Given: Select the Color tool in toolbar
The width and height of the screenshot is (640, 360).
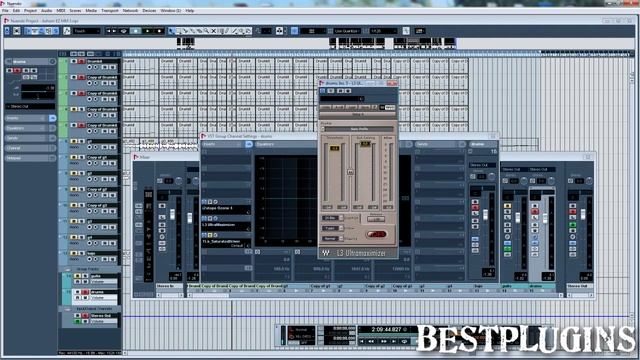Looking at the screenshot, I should [x=248, y=31].
